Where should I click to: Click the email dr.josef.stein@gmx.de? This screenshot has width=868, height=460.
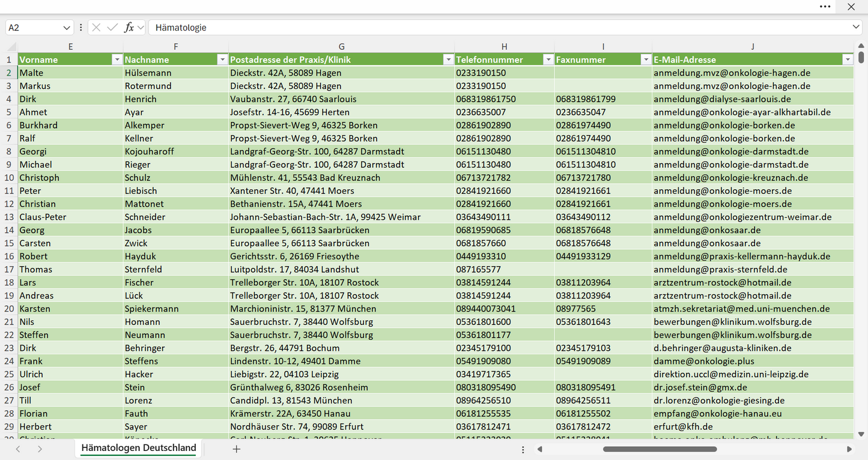[700, 387]
